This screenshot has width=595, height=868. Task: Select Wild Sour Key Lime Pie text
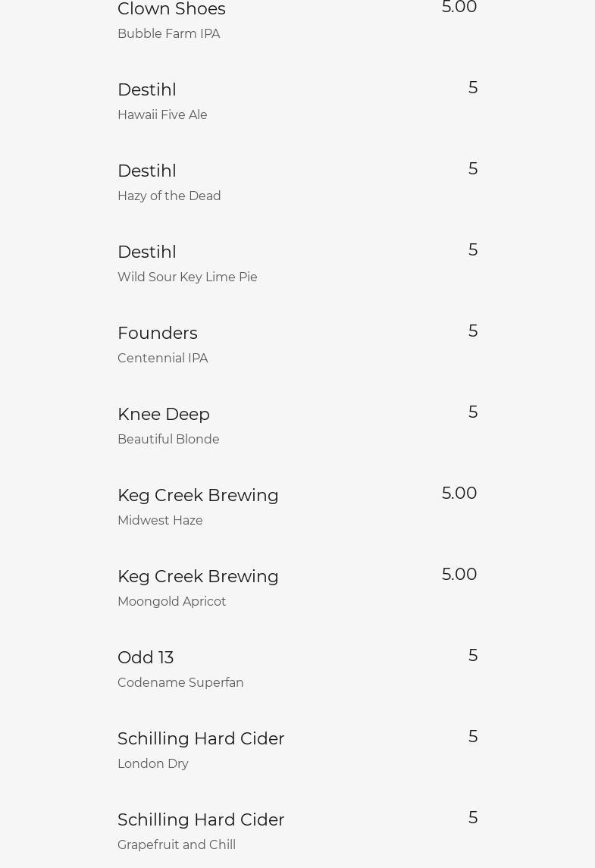pyautogui.click(x=187, y=277)
